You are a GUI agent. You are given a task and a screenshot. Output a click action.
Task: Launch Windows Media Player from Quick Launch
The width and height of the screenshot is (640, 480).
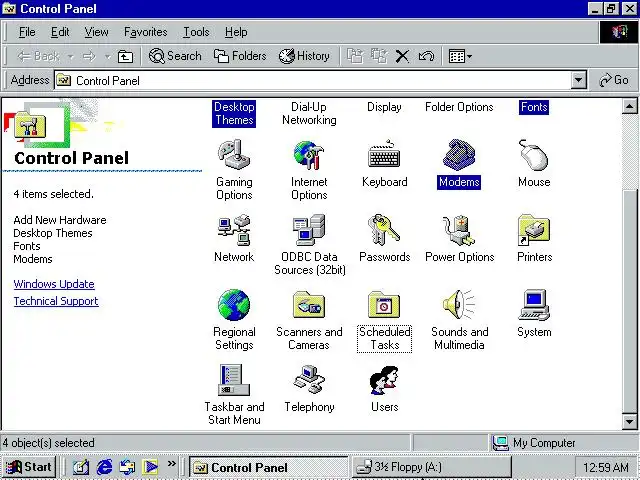150,467
